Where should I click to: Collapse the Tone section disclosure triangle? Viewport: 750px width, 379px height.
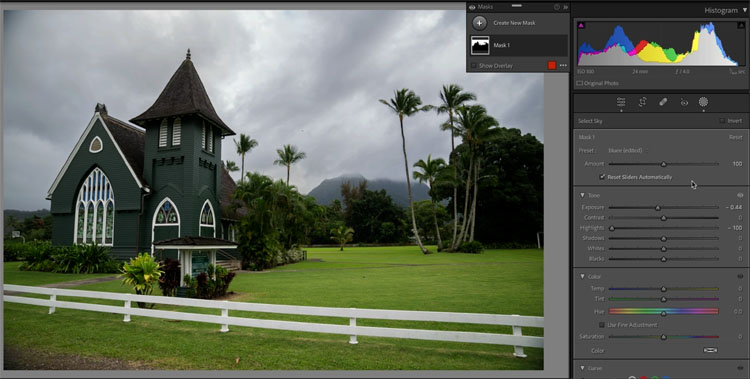(582, 195)
